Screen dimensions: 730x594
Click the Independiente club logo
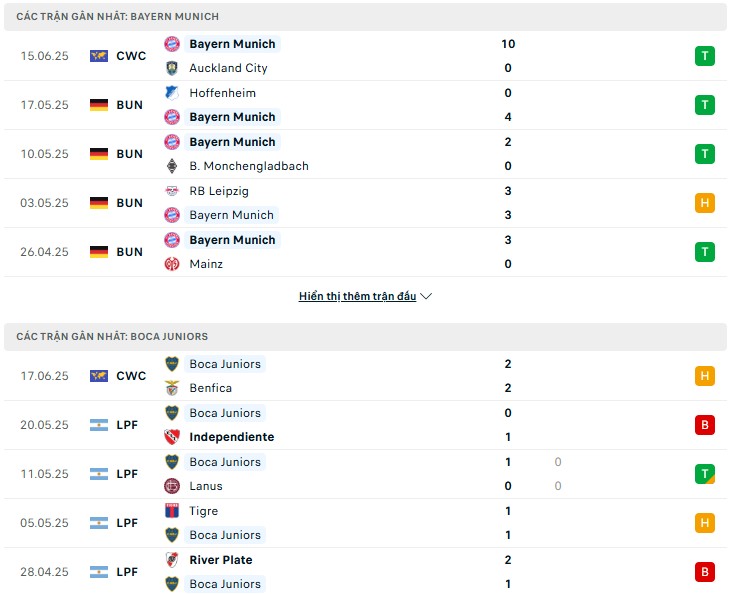click(172, 437)
